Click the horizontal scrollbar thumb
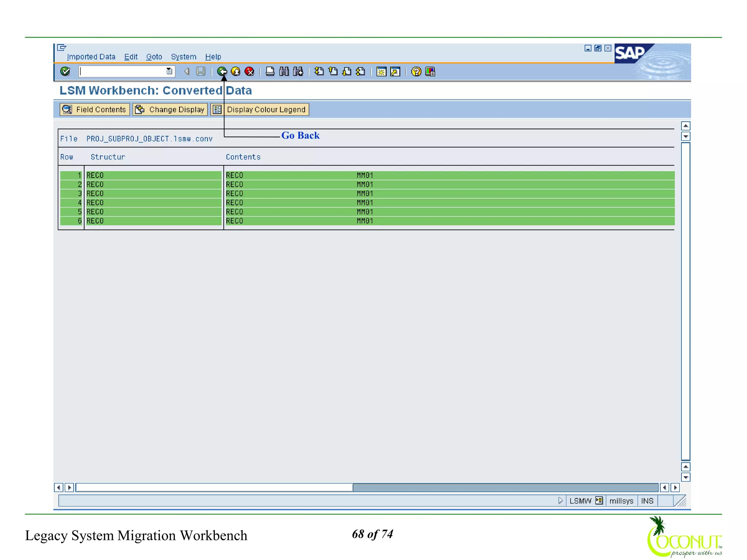Viewport: 747px width, 560px height. click(x=214, y=487)
